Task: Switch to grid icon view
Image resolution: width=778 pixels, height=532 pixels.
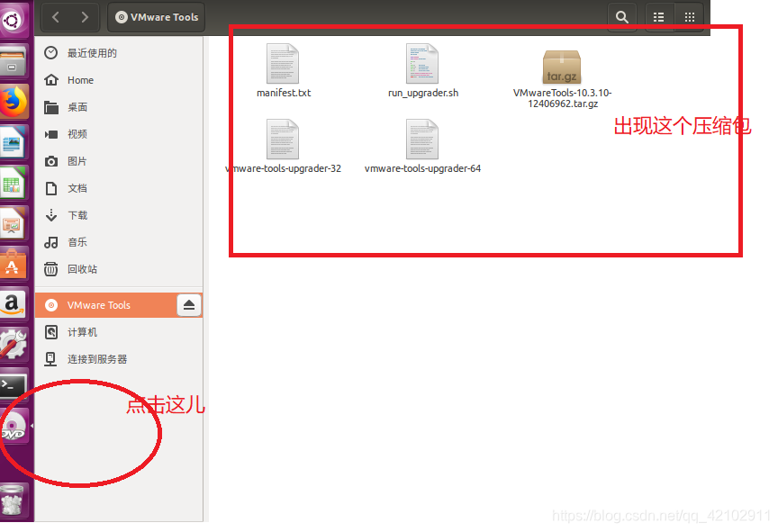Action: click(x=689, y=17)
